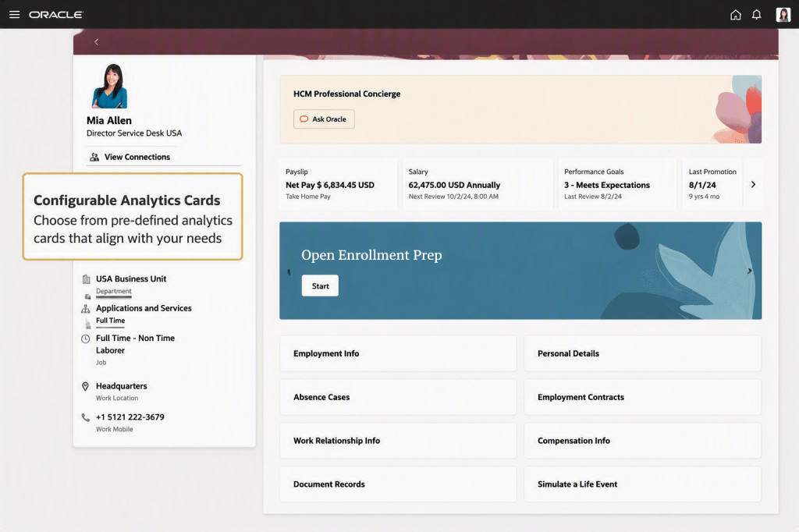Go to the Home icon
The height and width of the screenshot is (532, 799).
coord(735,15)
